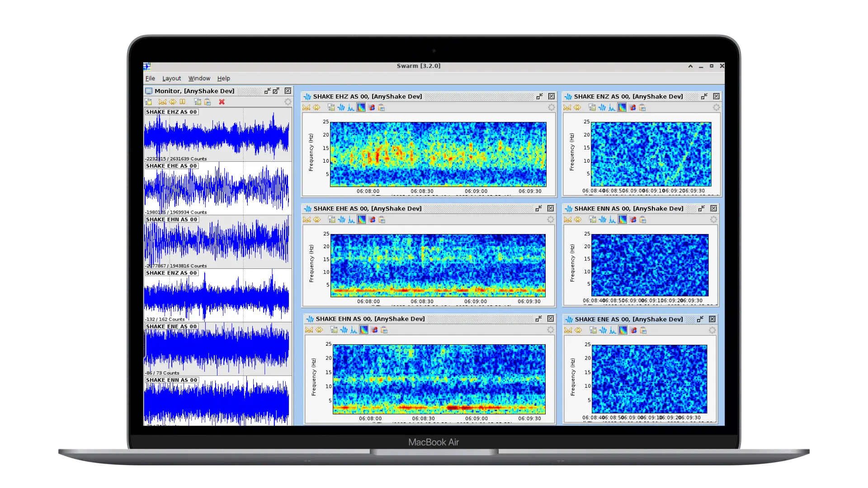Compress Monitor time axis
Screen dimensions: 868x488
pyautogui.click(x=162, y=102)
